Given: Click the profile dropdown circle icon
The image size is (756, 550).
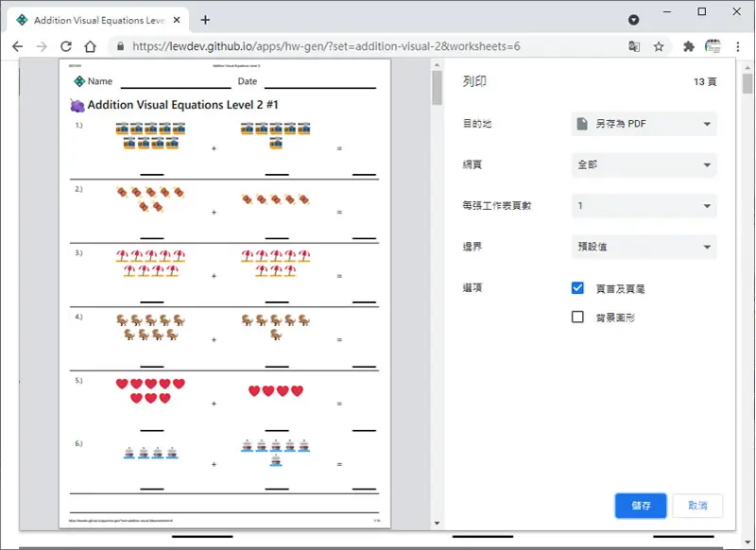Looking at the screenshot, I should click(633, 20).
